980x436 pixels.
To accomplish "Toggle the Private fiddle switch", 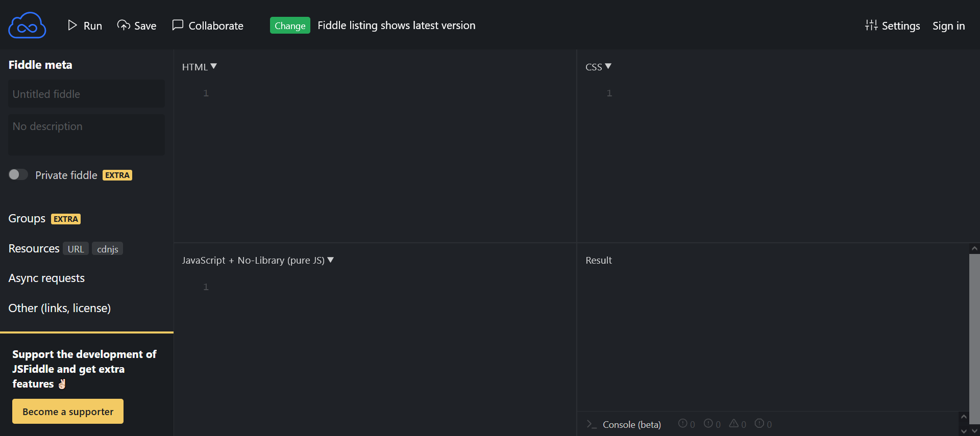I will (18, 174).
